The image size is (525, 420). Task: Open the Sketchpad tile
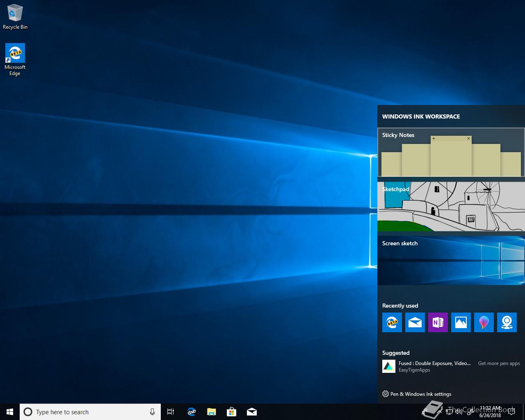451,206
